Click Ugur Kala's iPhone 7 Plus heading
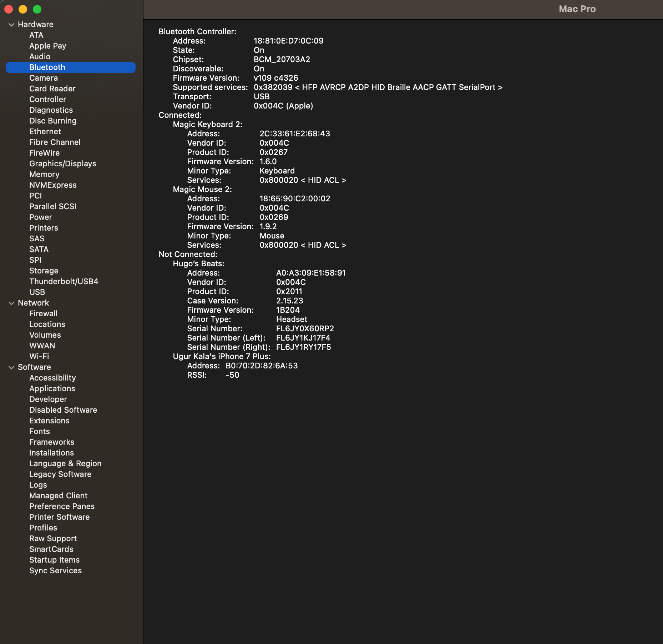The height and width of the screenshot is (644, 663). (222, 356)
